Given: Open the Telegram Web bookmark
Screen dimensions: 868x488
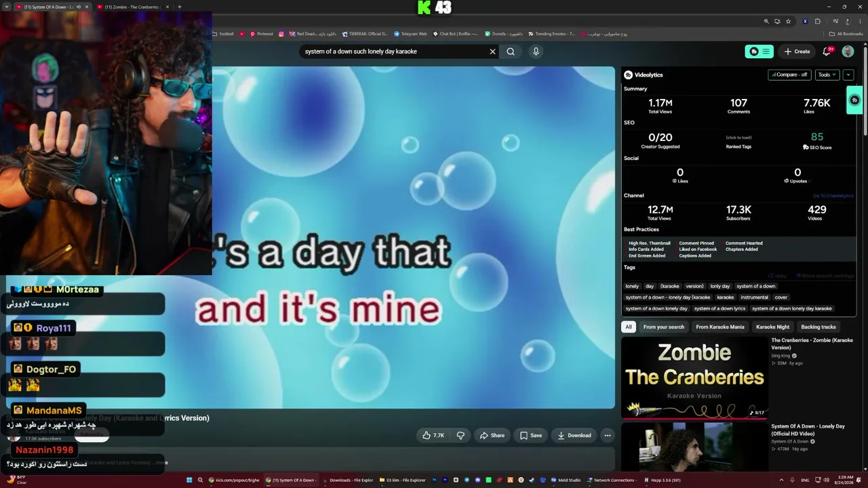Looking at the screenshot, I should click(x=410, y=34).
